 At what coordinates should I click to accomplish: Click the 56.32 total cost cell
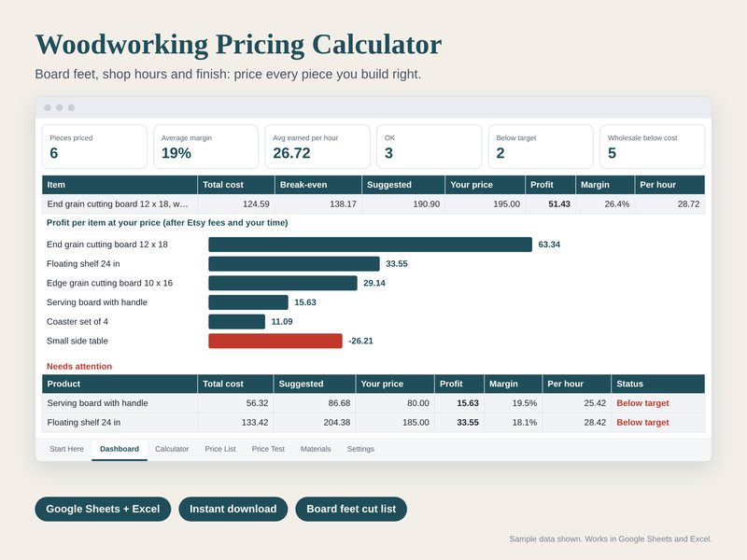tap(236, 403)
